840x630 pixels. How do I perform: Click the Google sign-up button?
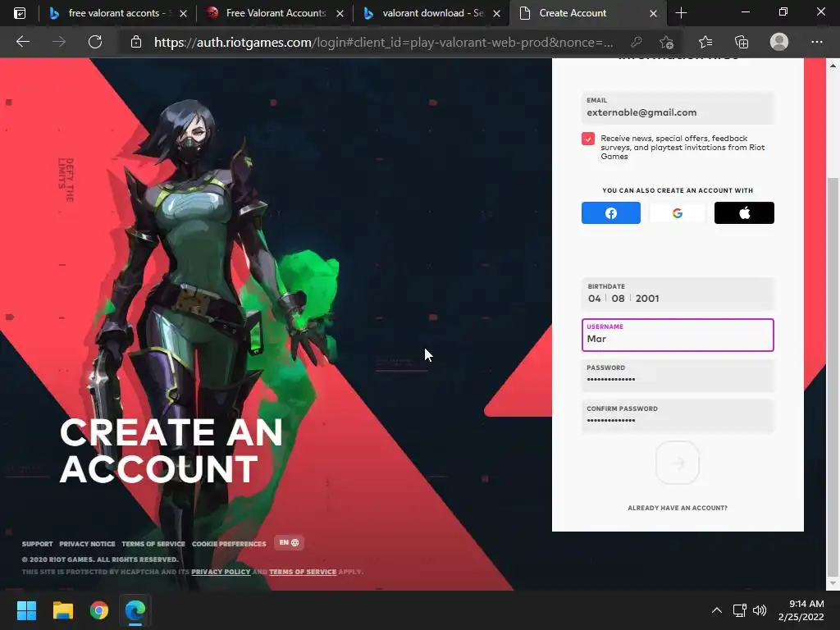coord(677,212)
